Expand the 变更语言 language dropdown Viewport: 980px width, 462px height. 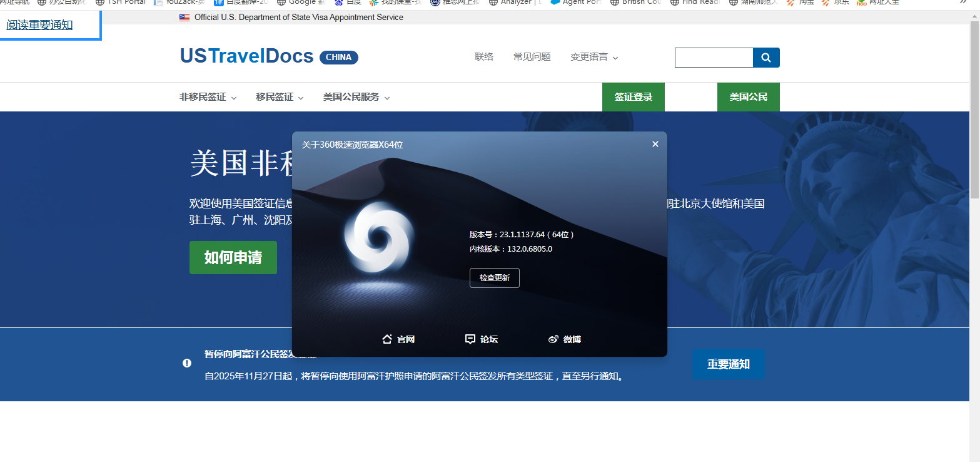pyautogui.click(x=594, y=57)
